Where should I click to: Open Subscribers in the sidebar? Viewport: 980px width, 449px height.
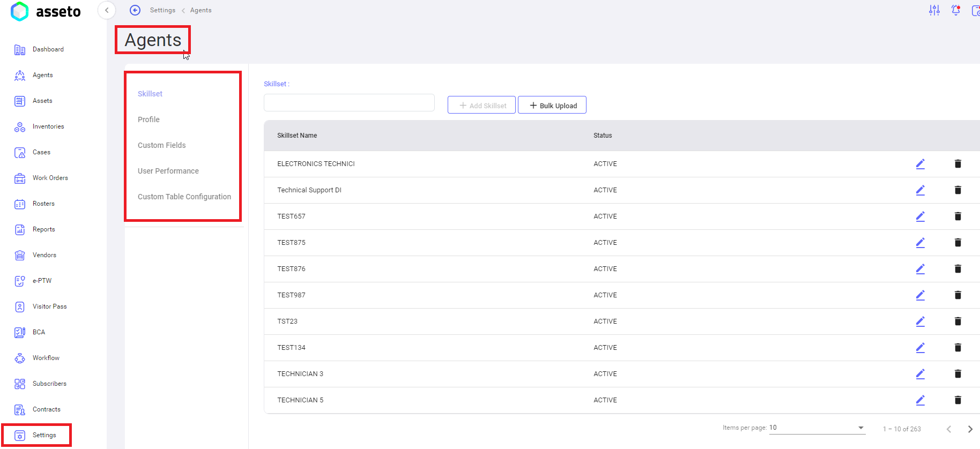pos(49,384)
